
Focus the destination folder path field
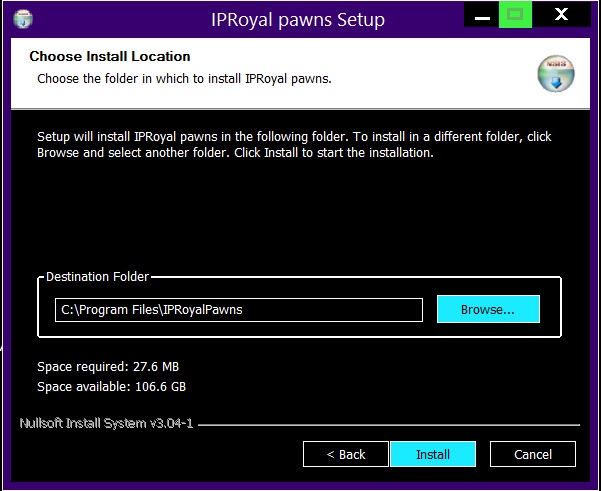239,310
